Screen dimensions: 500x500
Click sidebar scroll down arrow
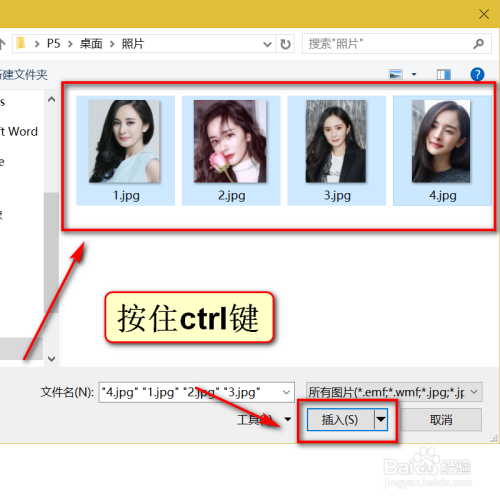51,359
